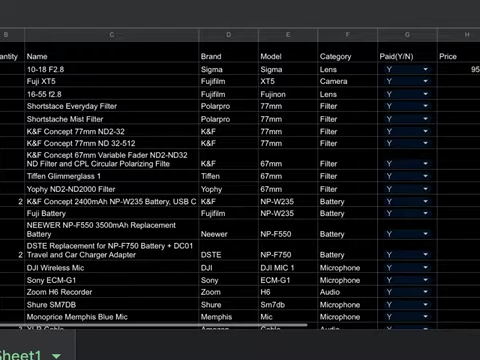This screenshot has height=360, width=480.
Task: Open Paid dropdown for Fuji Battery row
Action: [x=425, y=213]
